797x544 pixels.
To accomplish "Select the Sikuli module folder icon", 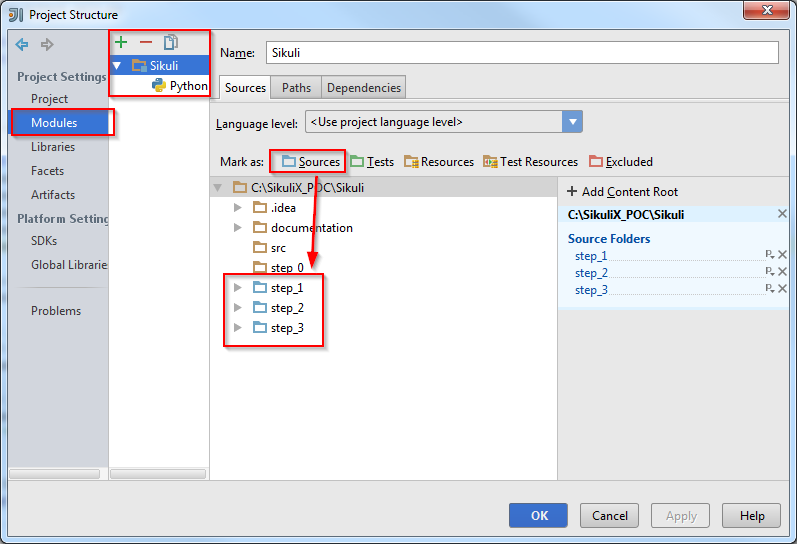I will click(x=139, y=66).
